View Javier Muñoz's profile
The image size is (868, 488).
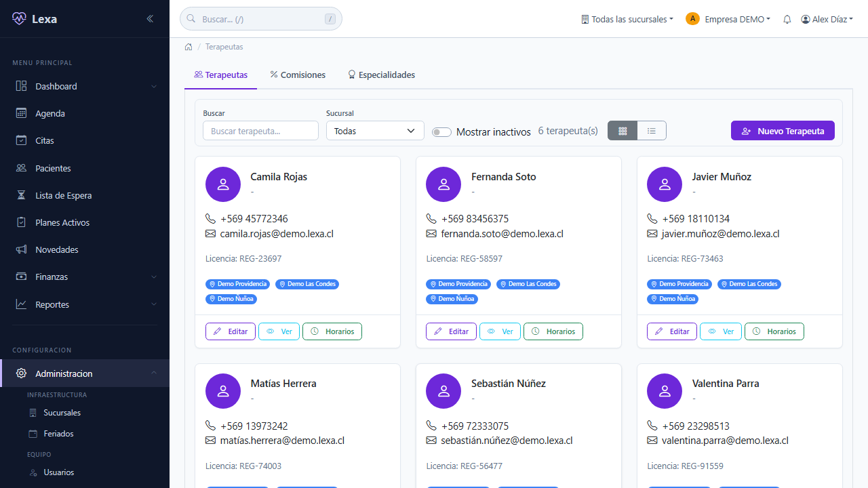721,331
